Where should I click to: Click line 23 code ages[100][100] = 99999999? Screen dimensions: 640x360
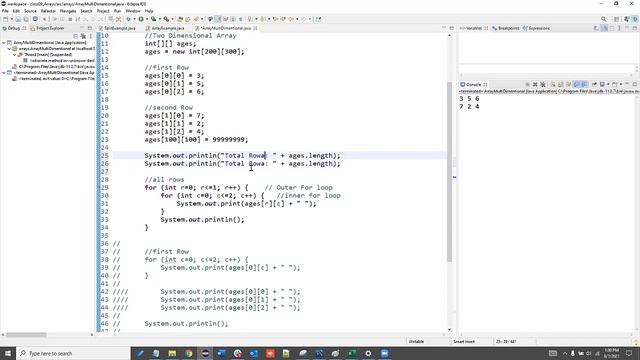click(x=196, y=140)
